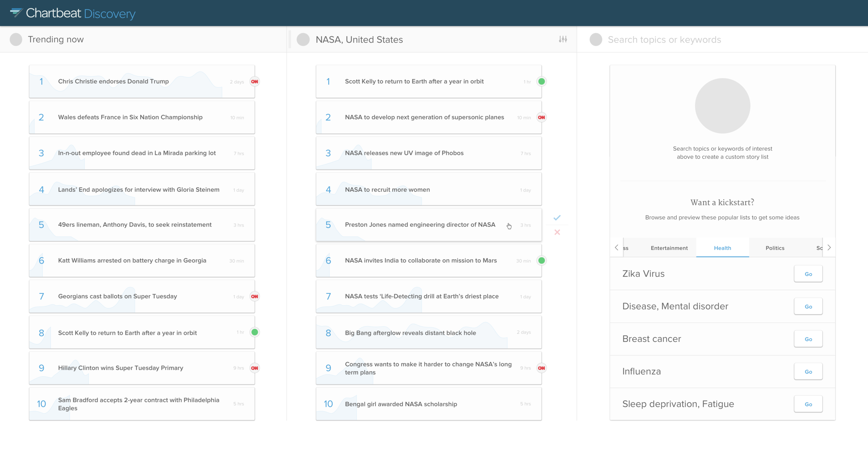The image size is (868, 453).
Task: Click the checkmark beside Preston Jones story
Action: click(x=557, y=218)
